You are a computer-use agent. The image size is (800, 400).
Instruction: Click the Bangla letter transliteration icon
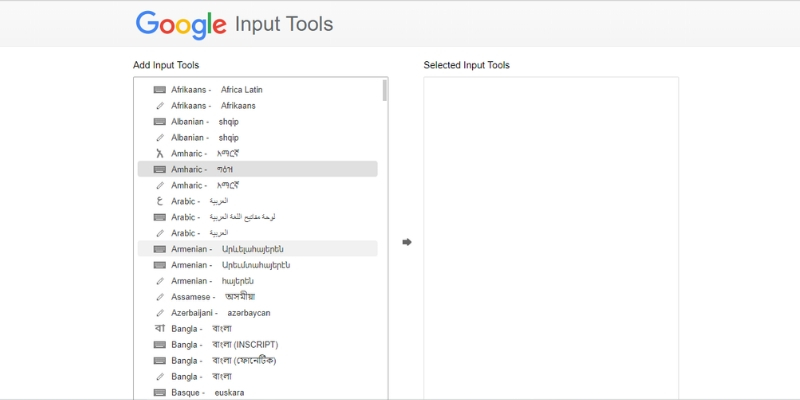click(x=160, y=329)
